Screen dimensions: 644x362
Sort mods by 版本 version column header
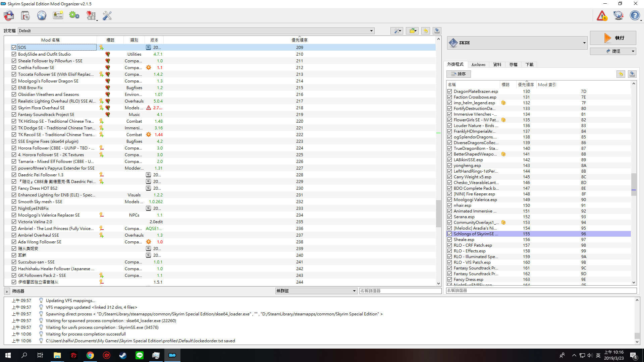tap(154, 40)
